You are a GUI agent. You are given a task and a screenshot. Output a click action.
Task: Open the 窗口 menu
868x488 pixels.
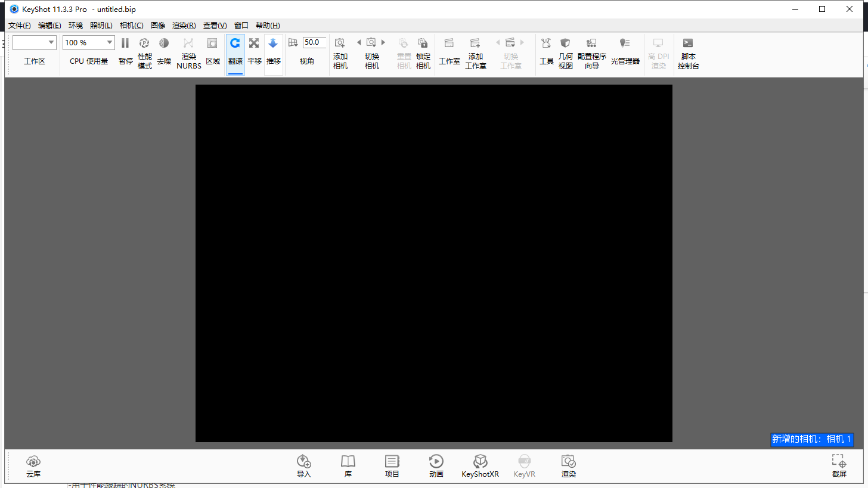(x=241, y=26)
